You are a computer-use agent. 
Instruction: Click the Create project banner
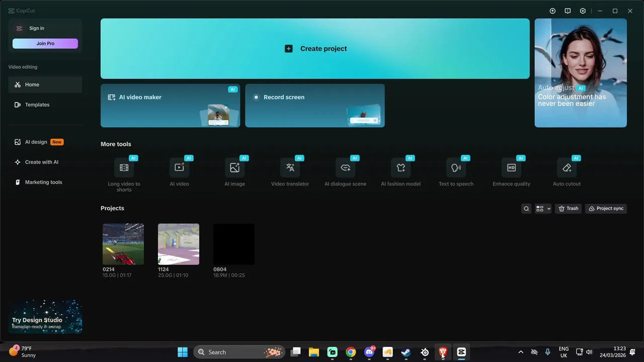(315, 49)
